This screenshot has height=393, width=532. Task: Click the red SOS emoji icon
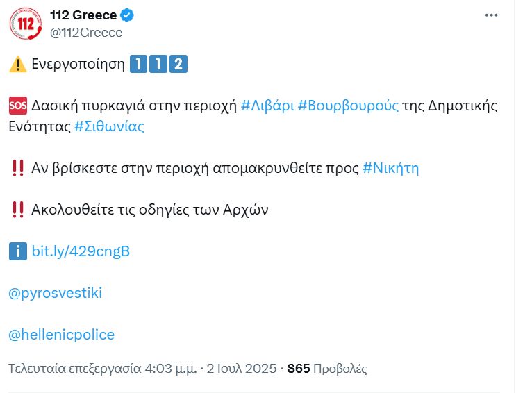(x=17, y=106)
